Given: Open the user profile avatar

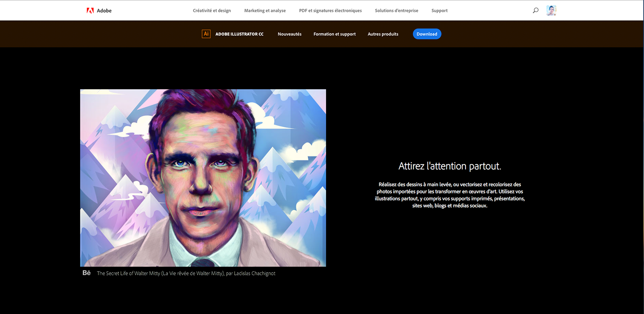Looking at the screenshot, I should [x=551, y=10].
